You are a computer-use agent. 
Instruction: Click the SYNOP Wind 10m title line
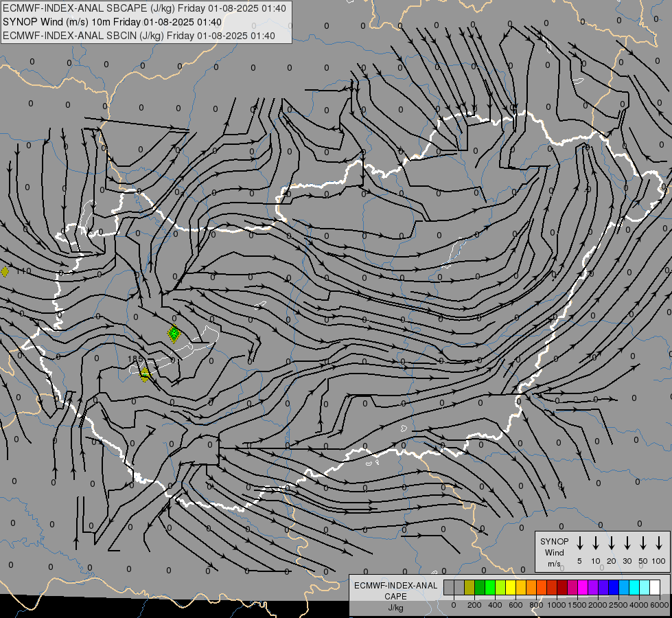click(112, 22)
